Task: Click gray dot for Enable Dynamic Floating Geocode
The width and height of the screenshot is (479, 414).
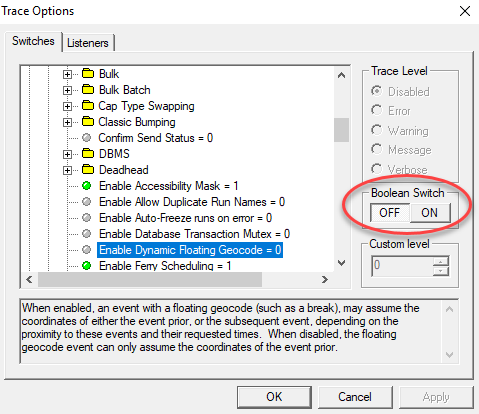Action: 87,250
